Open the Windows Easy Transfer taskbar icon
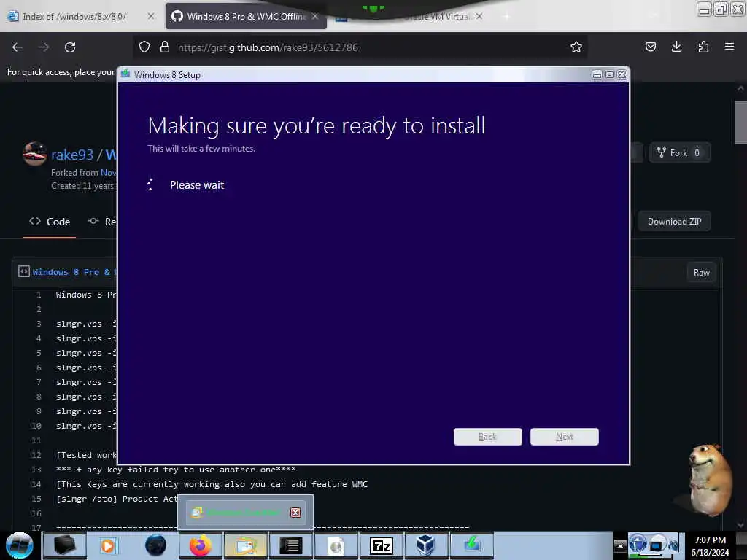 click(x=246, y=545)
